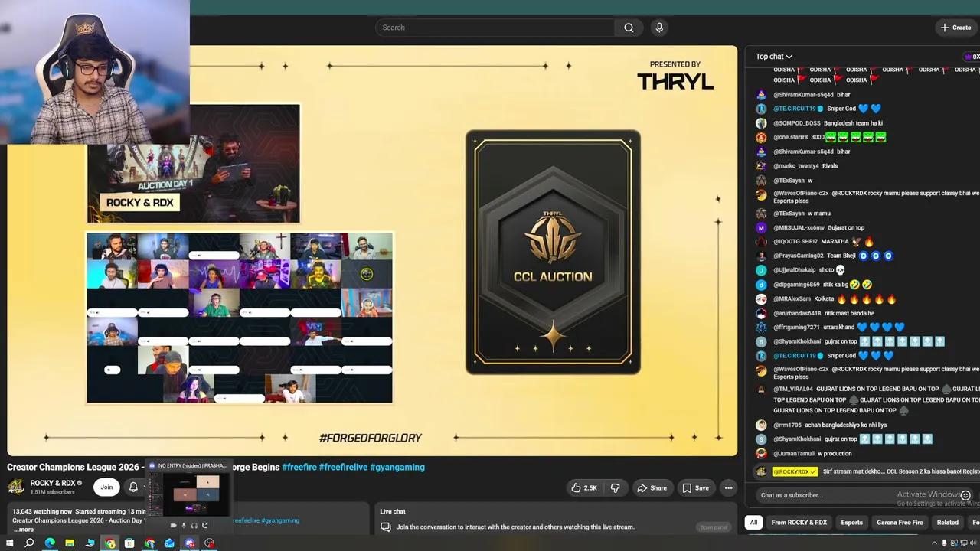Click the Open panel button
Viewport: 980px width, 551px height.
[x=714, y=527]
